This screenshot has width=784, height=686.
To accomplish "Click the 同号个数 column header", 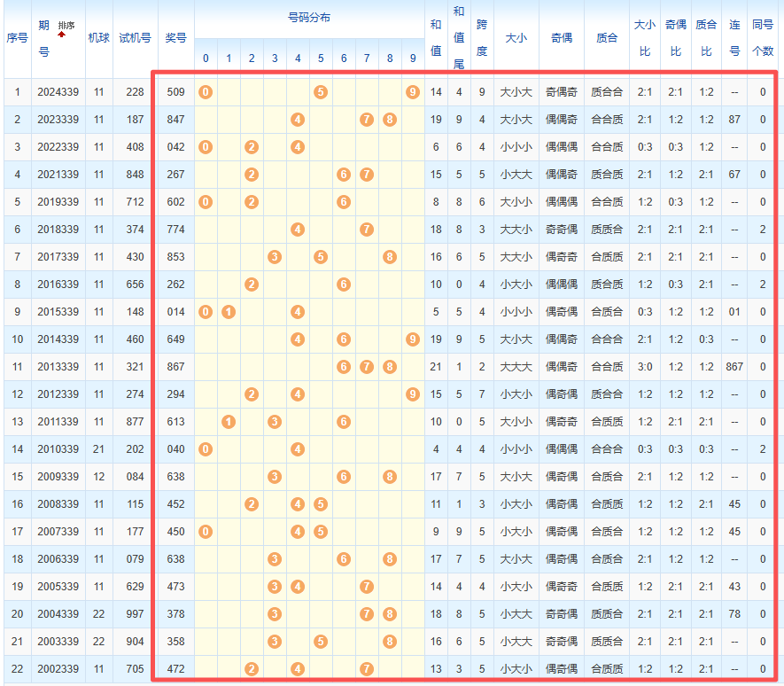I will click(x=763, y=38).
